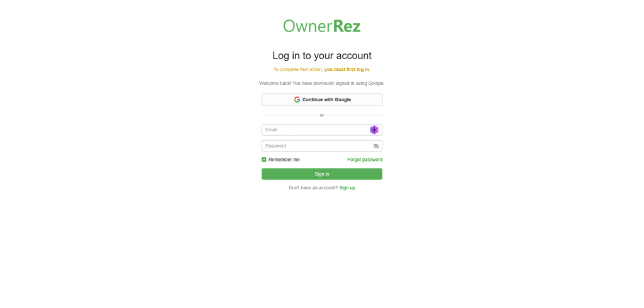Viewport: 644px width, 308px height.
Task: Click the Don't have an account text
Action: 313,188
